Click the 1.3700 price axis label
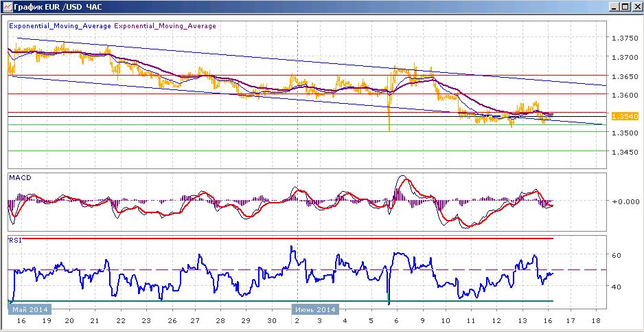The image size is (644, 332). [624, 57]
